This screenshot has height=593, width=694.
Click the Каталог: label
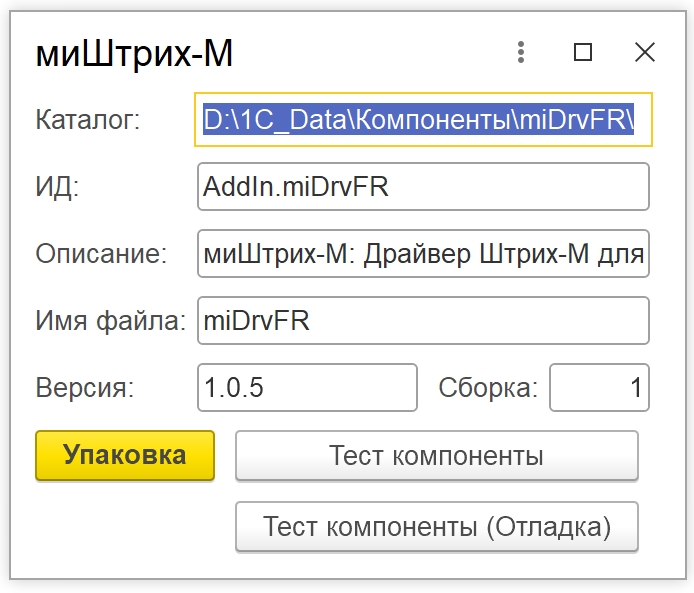[x=88, y=121]
